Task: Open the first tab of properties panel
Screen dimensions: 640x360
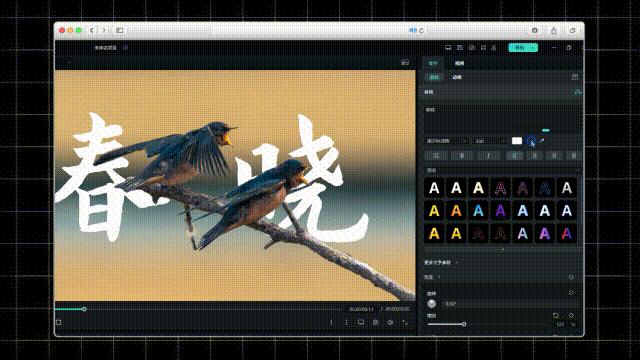Action: tap(433, 63)
